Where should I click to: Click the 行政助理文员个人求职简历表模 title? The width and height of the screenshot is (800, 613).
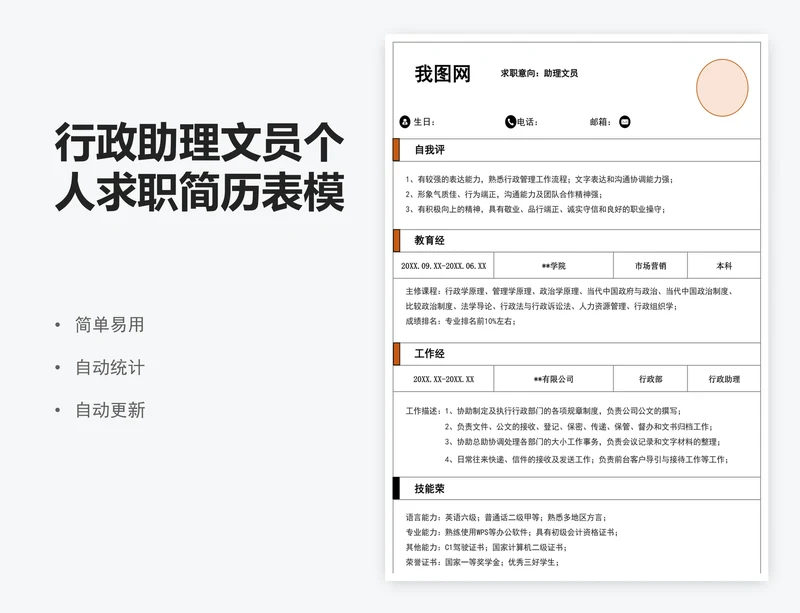click(199, 167)
